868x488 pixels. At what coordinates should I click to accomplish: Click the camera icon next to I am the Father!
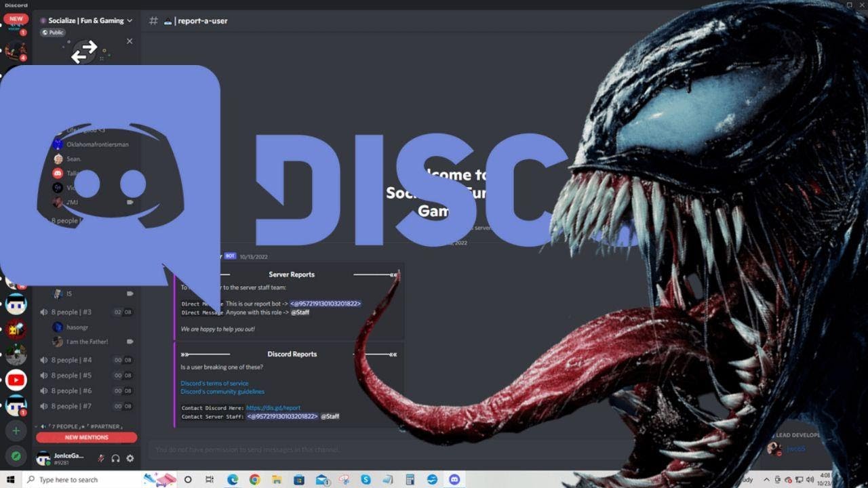130,342
